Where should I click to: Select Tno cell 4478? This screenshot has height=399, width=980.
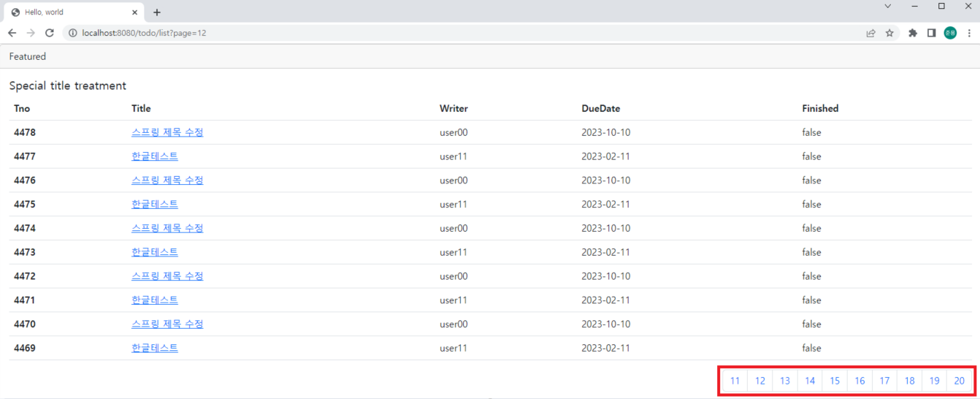(25, 132)
